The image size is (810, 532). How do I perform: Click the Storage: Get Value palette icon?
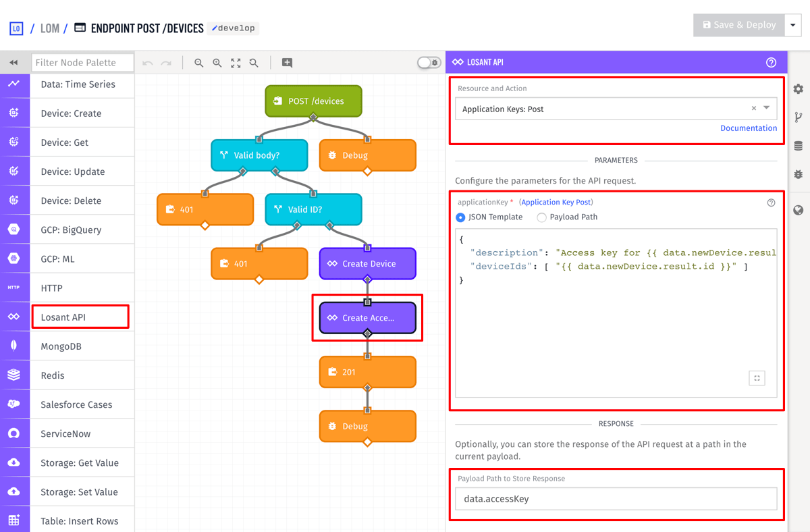click(x=14, y=462)
